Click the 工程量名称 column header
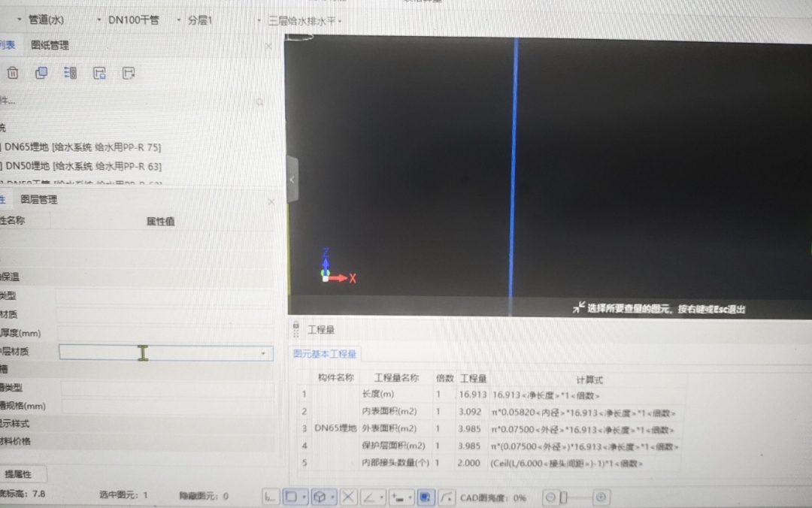This screenshot has height=508, width=812. point(396,378)
